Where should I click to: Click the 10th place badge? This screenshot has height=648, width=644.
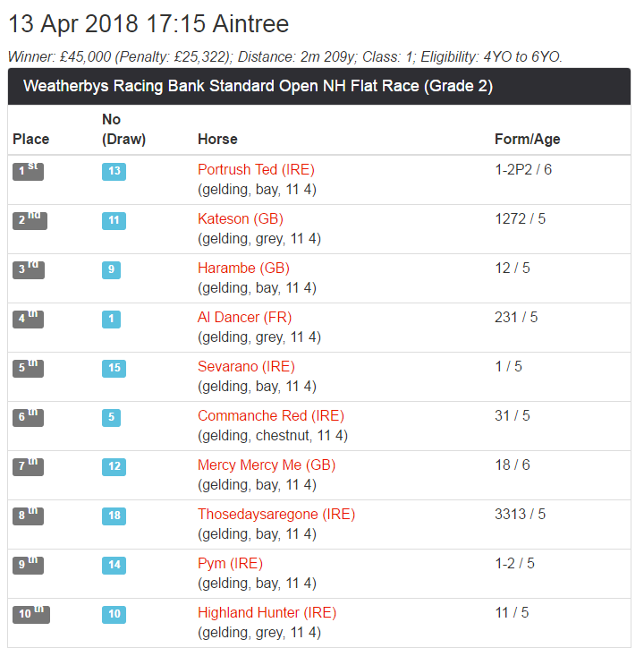[31, 614]
